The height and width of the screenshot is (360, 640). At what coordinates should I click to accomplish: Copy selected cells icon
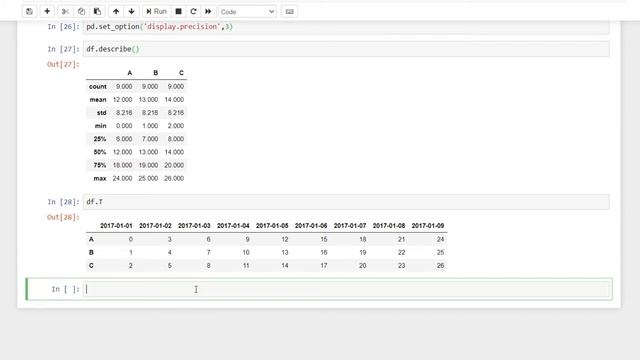pos(81,11)
